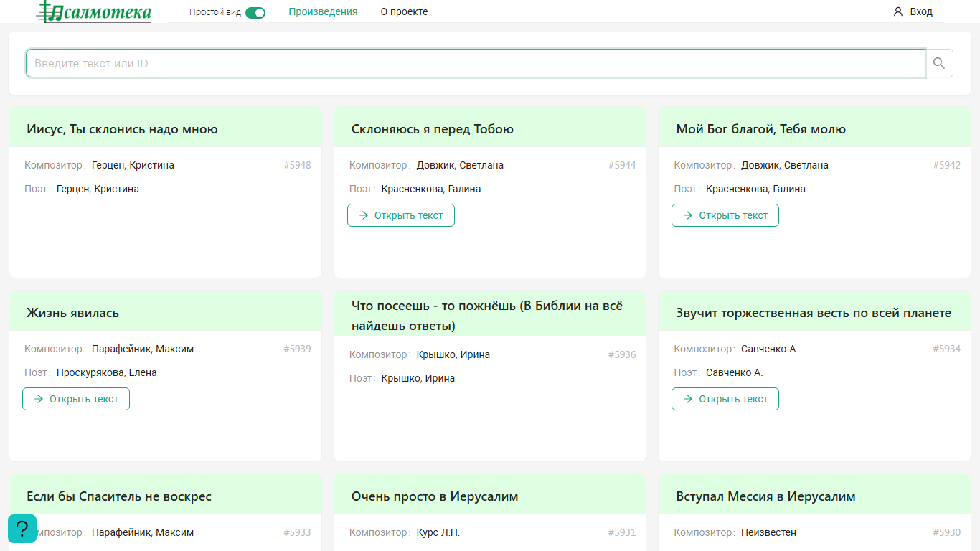Click the ID #5948
The image size is (980, 551).
point(297,165)
